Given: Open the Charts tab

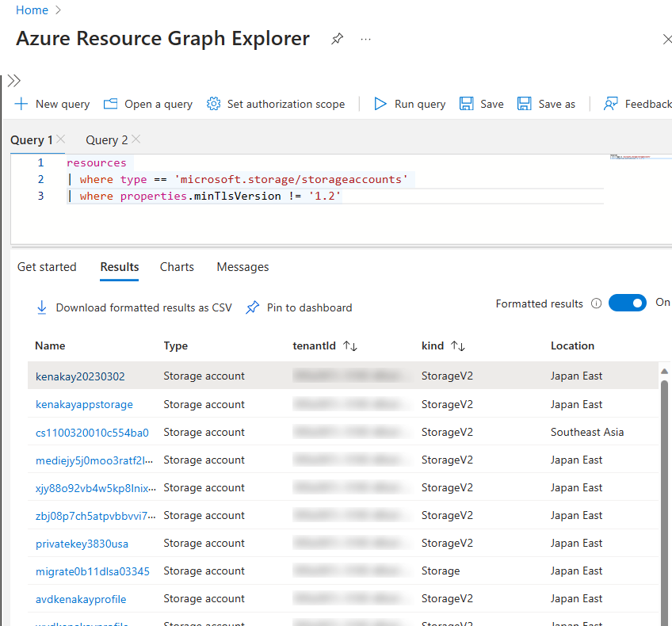Looking at the screenshot, I should coord(177,267).
